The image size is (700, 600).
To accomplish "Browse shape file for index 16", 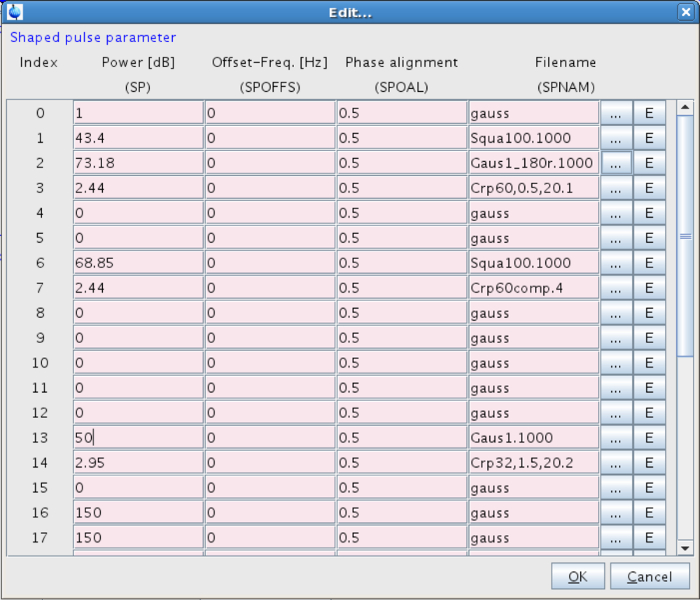I will tap(616, 513).
